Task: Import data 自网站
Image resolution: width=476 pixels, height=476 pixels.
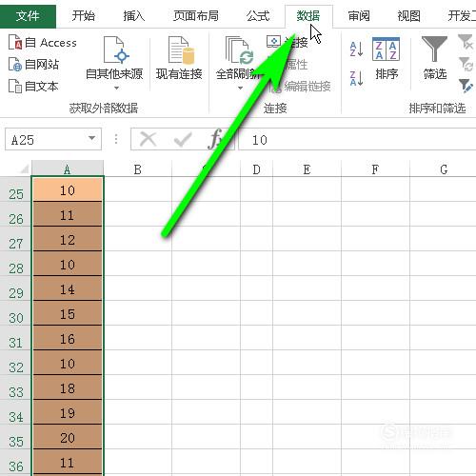Action: click(33, 65)
